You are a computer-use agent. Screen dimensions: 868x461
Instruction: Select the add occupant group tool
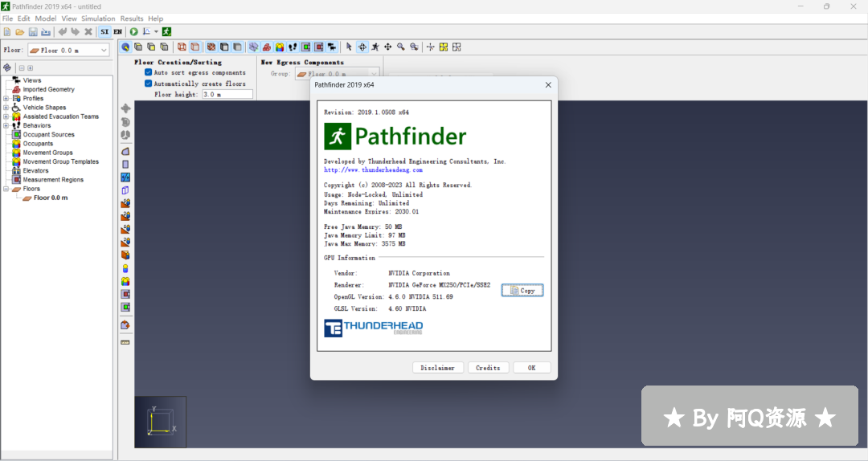[x=125, y=281]
